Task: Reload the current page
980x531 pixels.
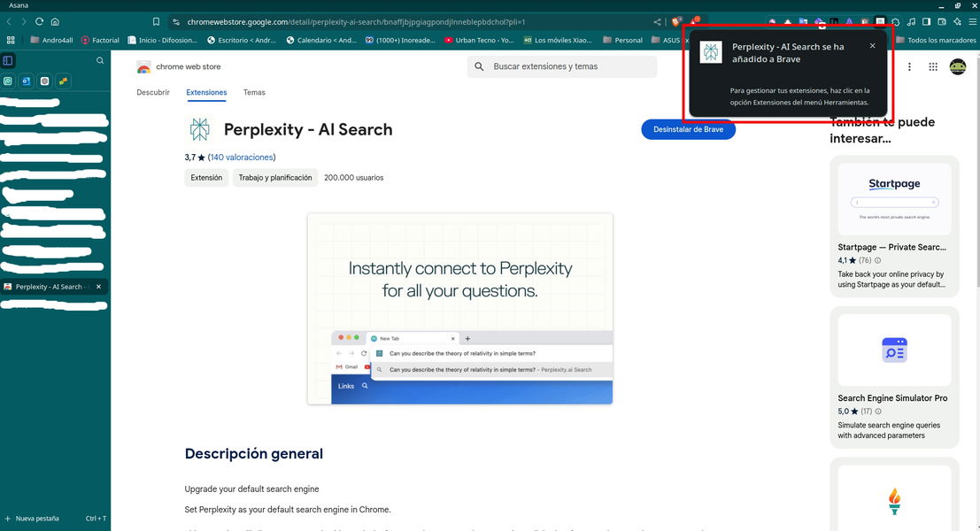Action: (x=39, y=22)
